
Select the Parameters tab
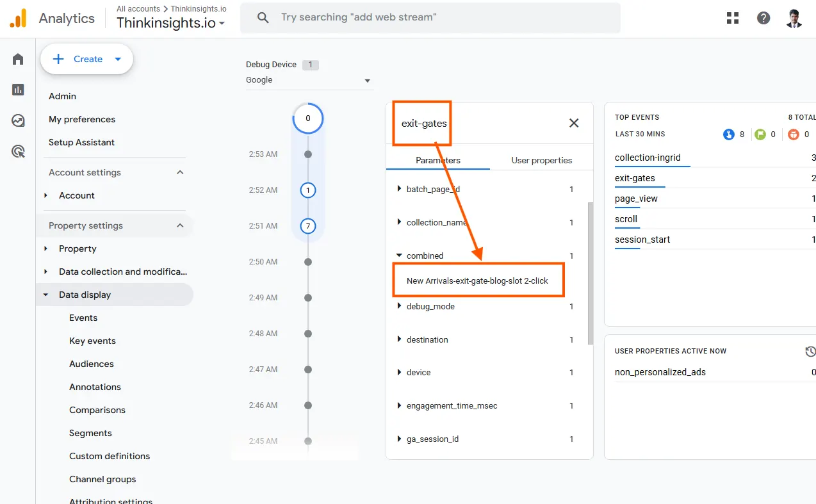click(x=438, y=160)
